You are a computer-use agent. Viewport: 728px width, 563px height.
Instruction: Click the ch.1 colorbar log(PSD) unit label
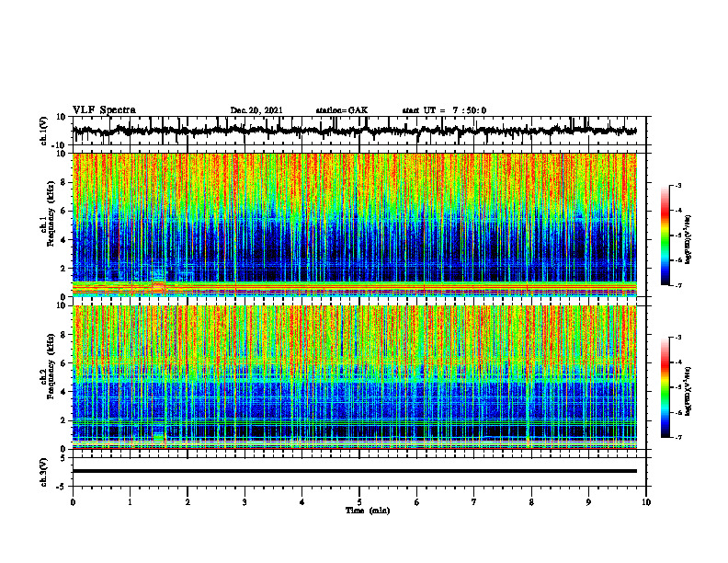pyautogui.click(x=688, y=240)
